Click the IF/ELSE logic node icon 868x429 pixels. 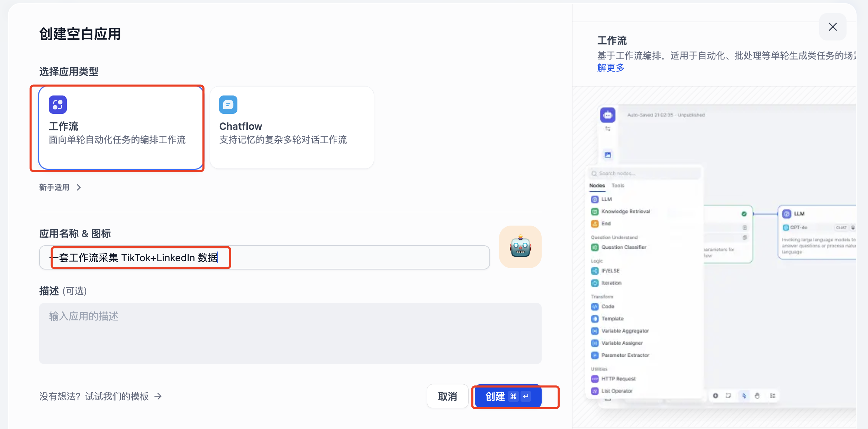tap(595, 271)
